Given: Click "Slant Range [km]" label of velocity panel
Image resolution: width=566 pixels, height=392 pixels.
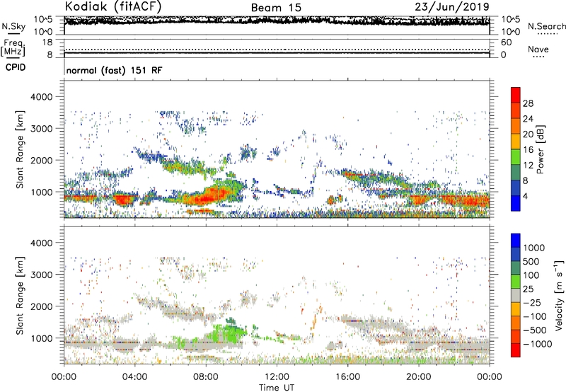Looking at the screenshot, I should 20,296.
